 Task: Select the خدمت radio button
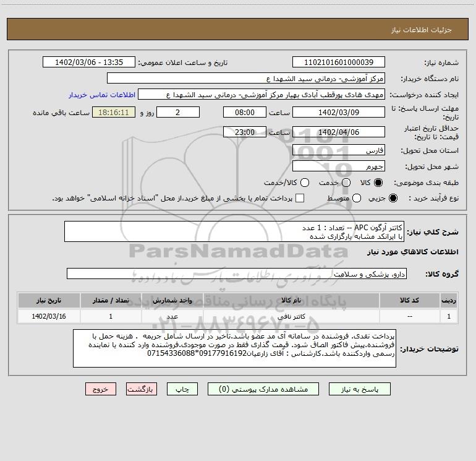[346, 183]
